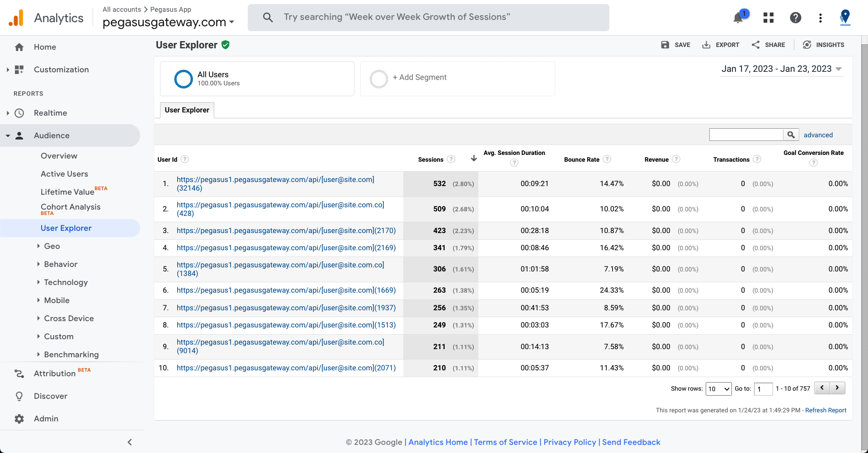Collapse the sidebar with the left chevron
Image resolution: width=868 pixels, height=453 pixels.
[x=130, y=442]
